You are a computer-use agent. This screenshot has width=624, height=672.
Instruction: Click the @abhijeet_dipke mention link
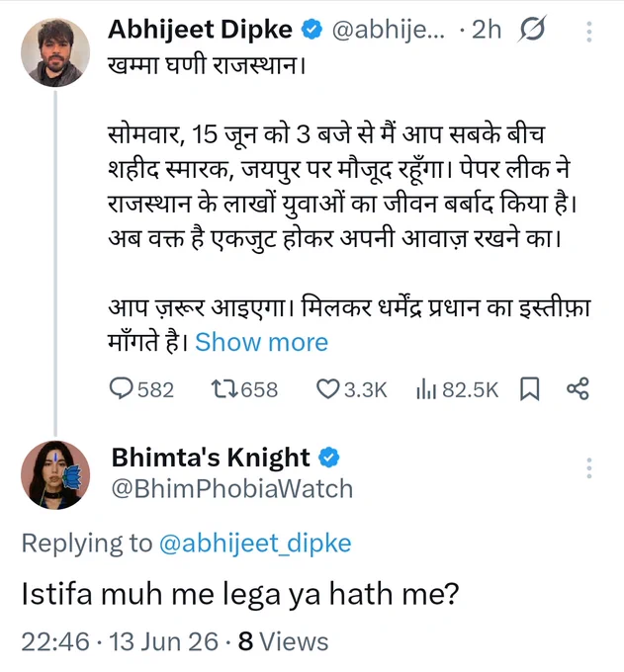click(255, 544)
